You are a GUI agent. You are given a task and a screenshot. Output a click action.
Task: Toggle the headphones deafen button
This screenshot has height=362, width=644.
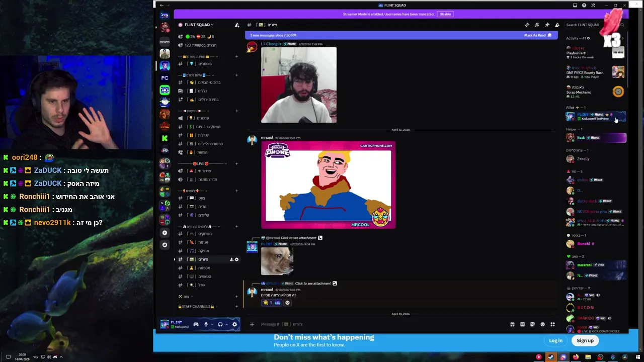click(220, 324)
